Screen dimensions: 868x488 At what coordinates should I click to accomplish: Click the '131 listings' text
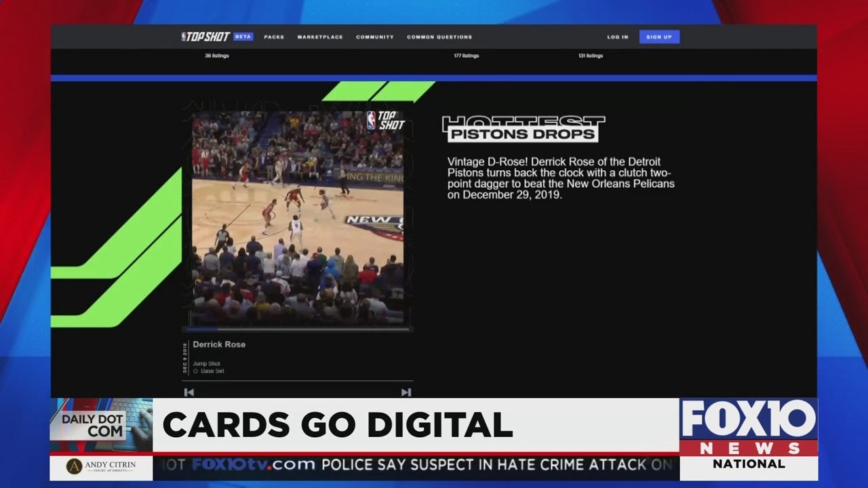point(591,56)
